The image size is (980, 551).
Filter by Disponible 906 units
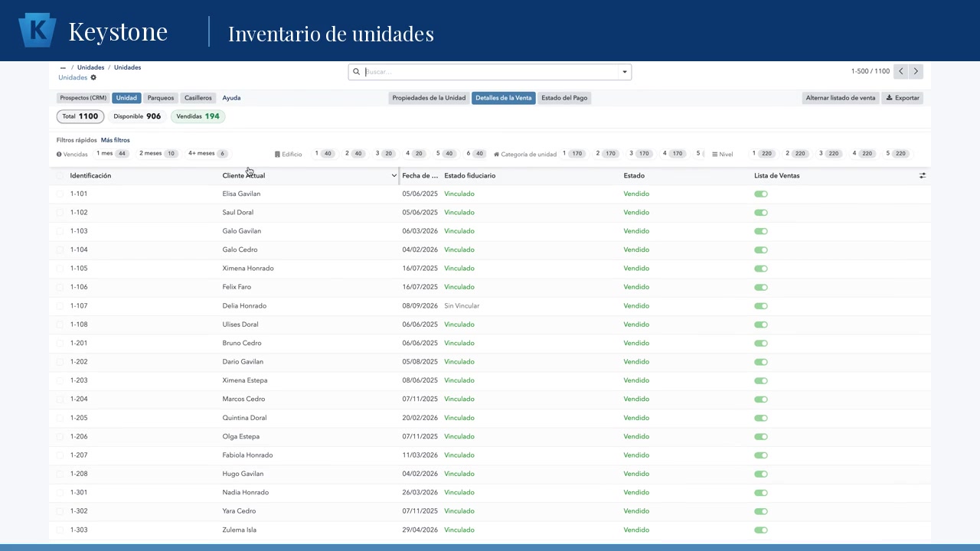click(137, 116)
